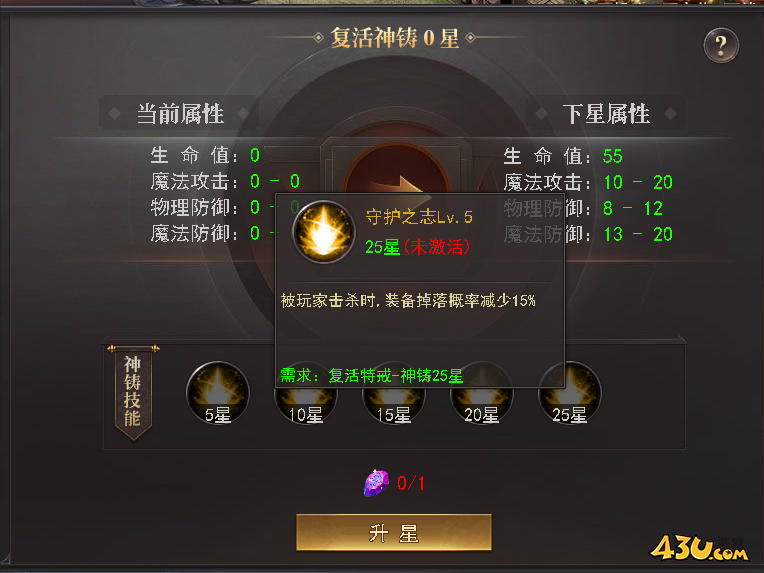
Task: Click the 神铸技能 banner label
Action: (133, 392)
